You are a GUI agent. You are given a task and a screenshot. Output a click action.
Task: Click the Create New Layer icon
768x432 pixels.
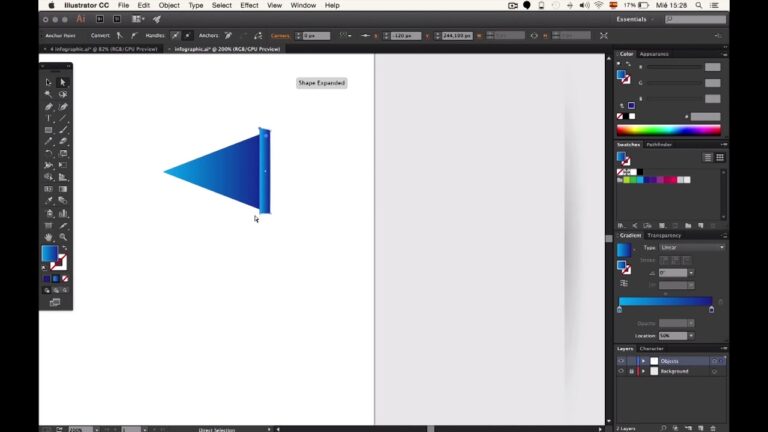tap(701, 428)
